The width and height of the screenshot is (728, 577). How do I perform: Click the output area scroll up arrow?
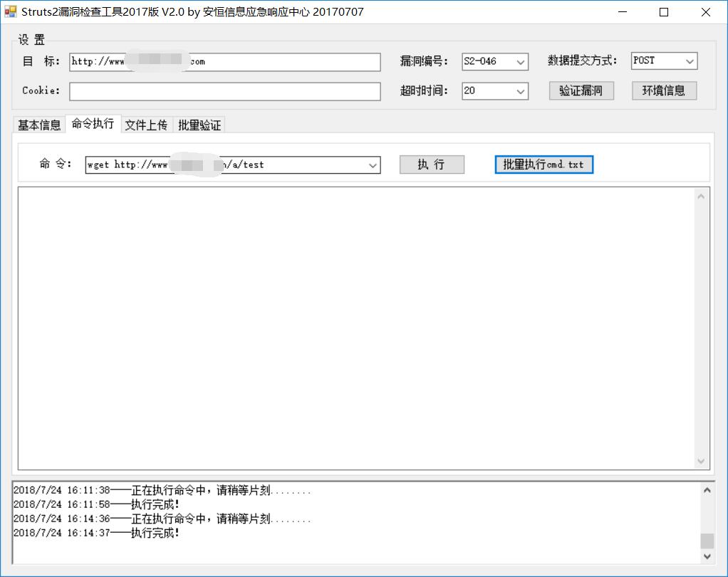coord(701,197)
